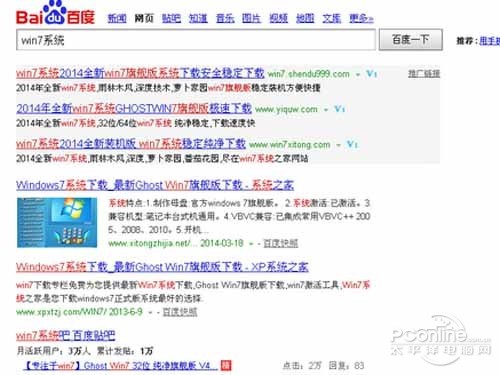Open Windows7系统下载 系统之家 result title
The width and height of the screenshot is (500, 375).
tap(155, 185)
